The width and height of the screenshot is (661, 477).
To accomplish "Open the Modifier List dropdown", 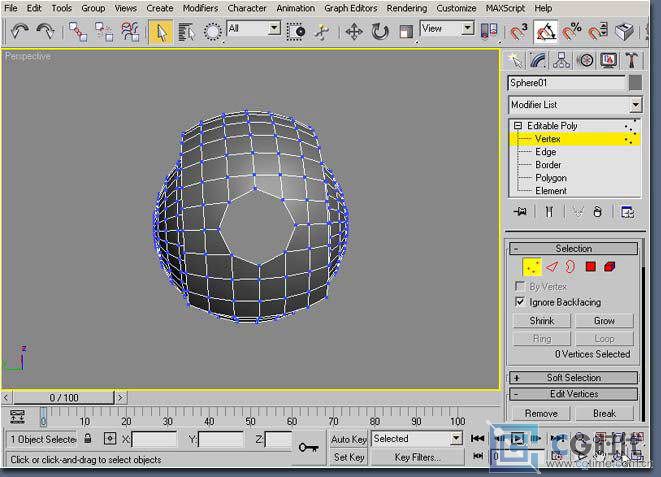I will pyautogui.click(x=635, y=105).
